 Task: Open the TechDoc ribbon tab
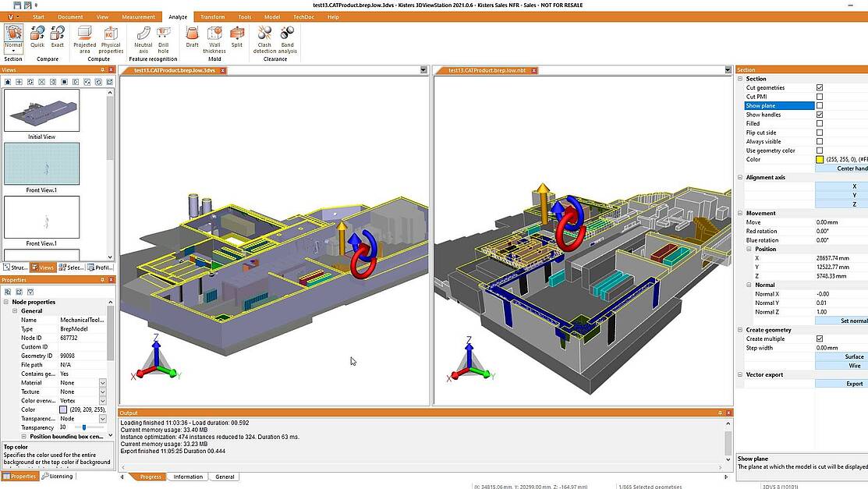tap(303, 16)
